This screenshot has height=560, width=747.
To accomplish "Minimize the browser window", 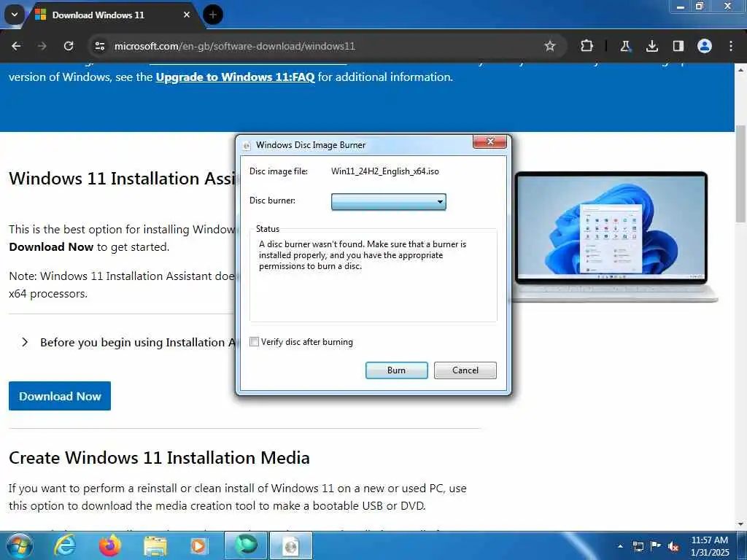I will [x=681, y=7].
